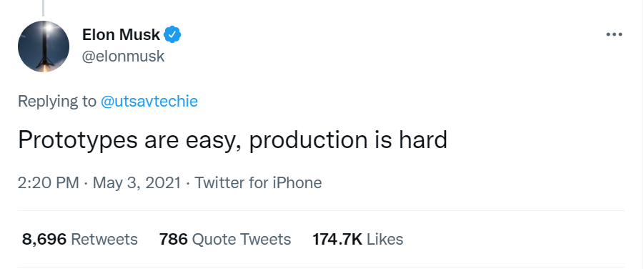The image size is (644, 269).
Task: Open the Elon Musk display name
Action: 122,34
